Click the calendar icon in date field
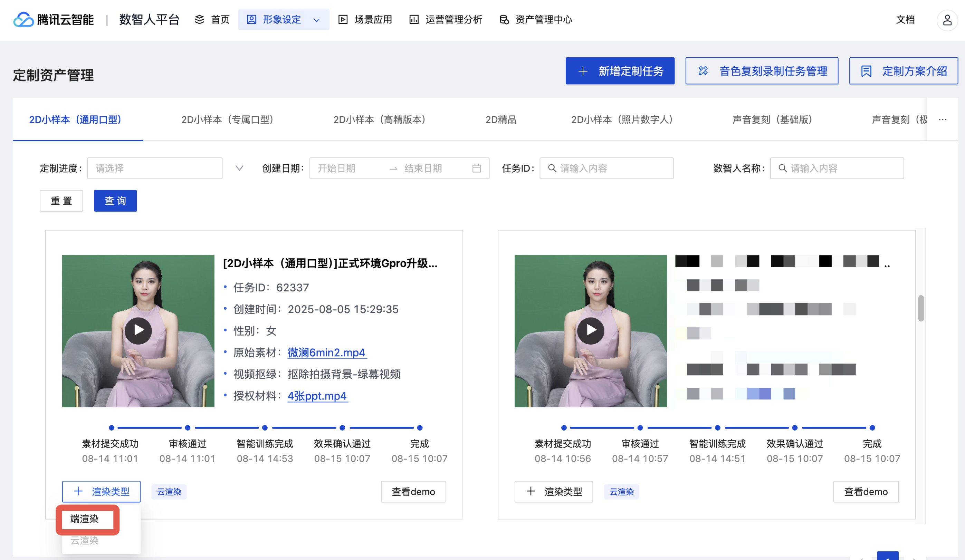Viewport: 965px width, 560px height. [476, 168]
